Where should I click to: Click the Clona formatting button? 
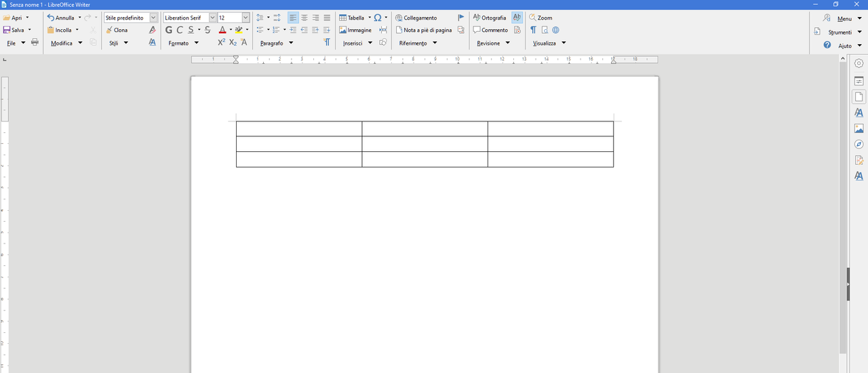click(x=117, y=30)
